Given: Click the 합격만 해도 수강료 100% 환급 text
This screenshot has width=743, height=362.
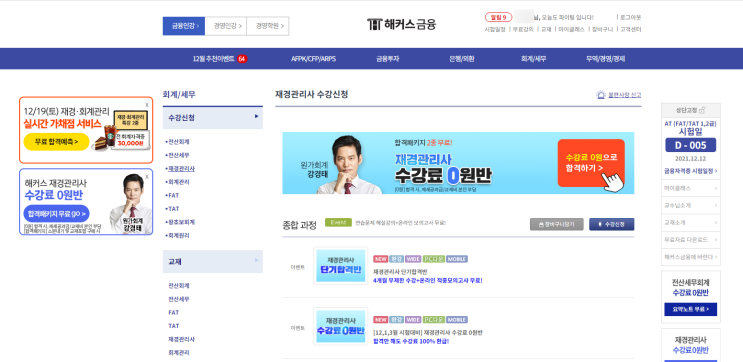Looking at the screenshot, I should tap(411, 341).
